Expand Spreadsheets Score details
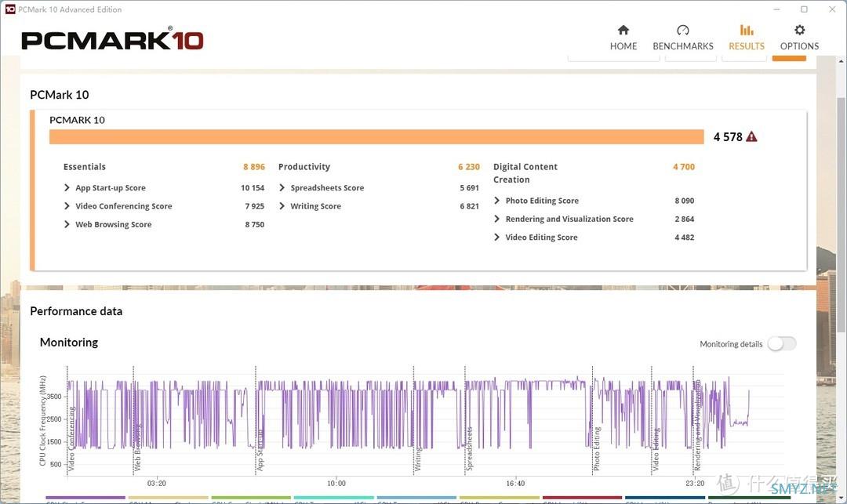Screen dimensions: 847x504 click(282, 188)
